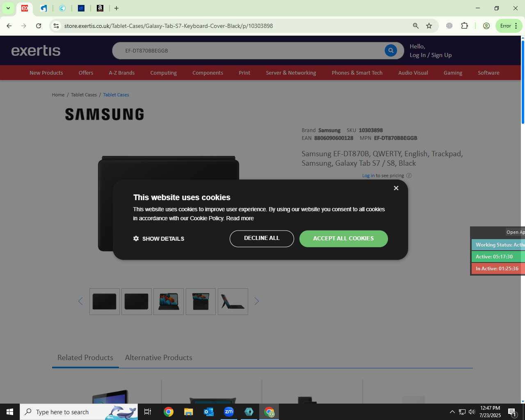
Task: Open A-Z Brands menu
Action: click(121, 73)
